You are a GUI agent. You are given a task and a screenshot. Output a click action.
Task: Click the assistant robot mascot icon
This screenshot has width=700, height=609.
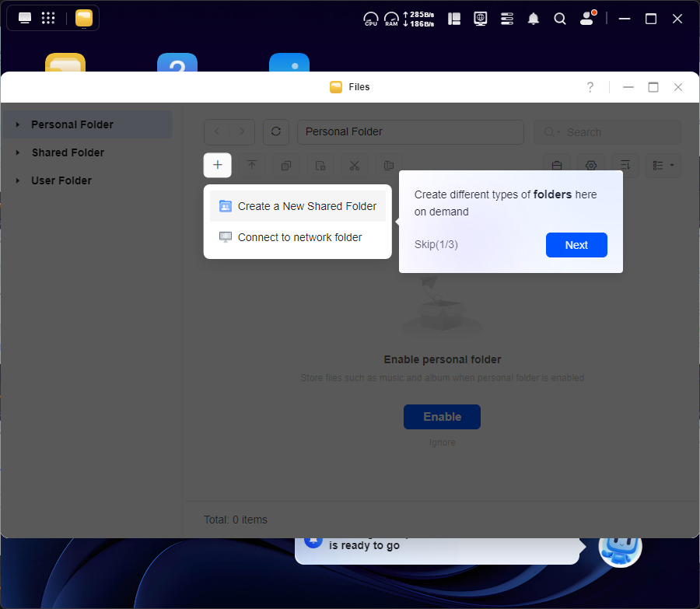tap(620, 547)
